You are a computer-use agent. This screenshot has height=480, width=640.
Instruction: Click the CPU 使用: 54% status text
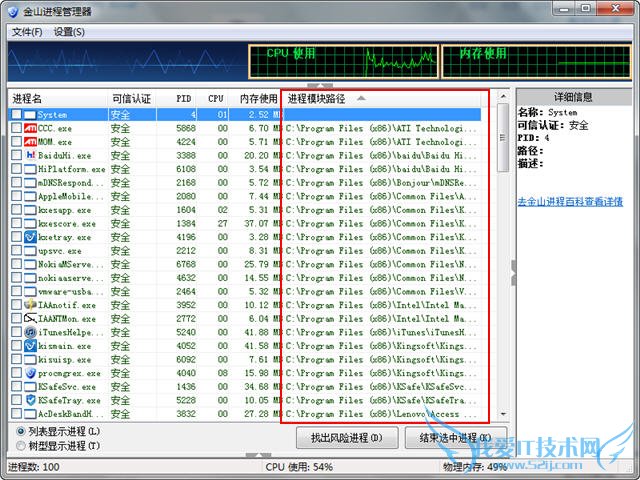click(x=299, y=467)
